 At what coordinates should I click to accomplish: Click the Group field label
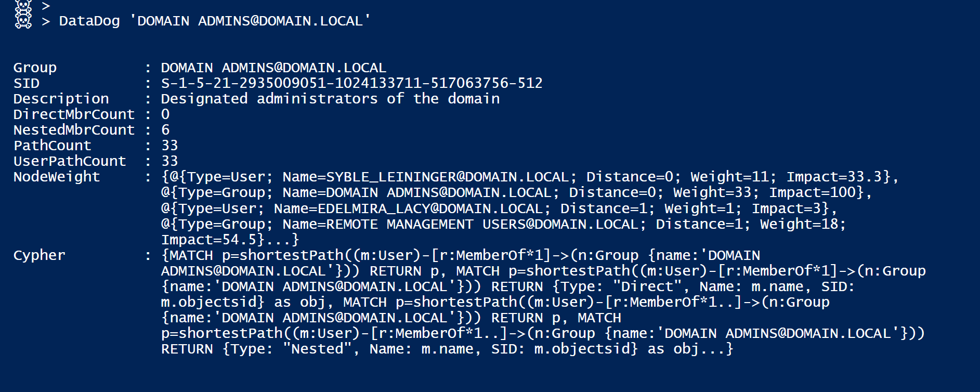35,68
